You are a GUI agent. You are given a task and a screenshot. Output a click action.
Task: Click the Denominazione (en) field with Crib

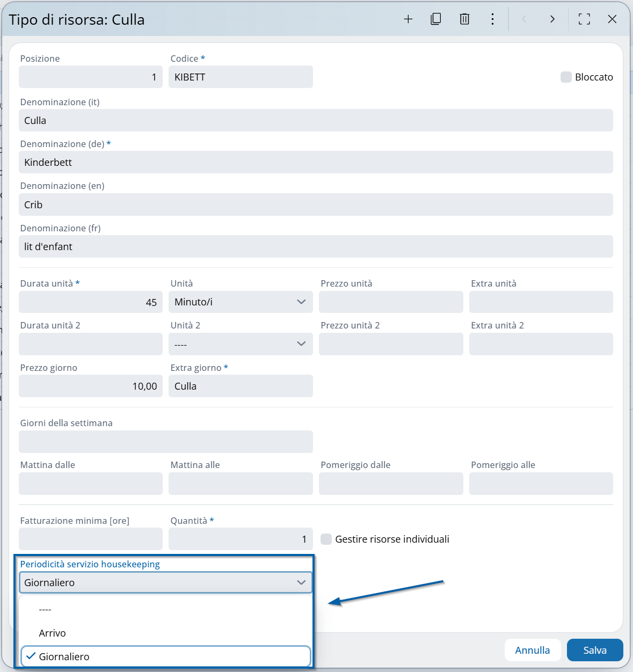pyautogui.click(x=316, y=204)
